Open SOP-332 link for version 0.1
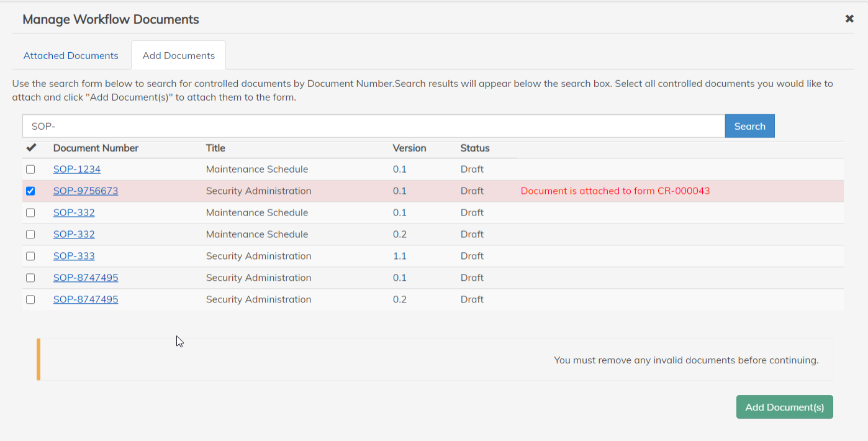Viewport: 868px width, 441px height. coord(74,213)
